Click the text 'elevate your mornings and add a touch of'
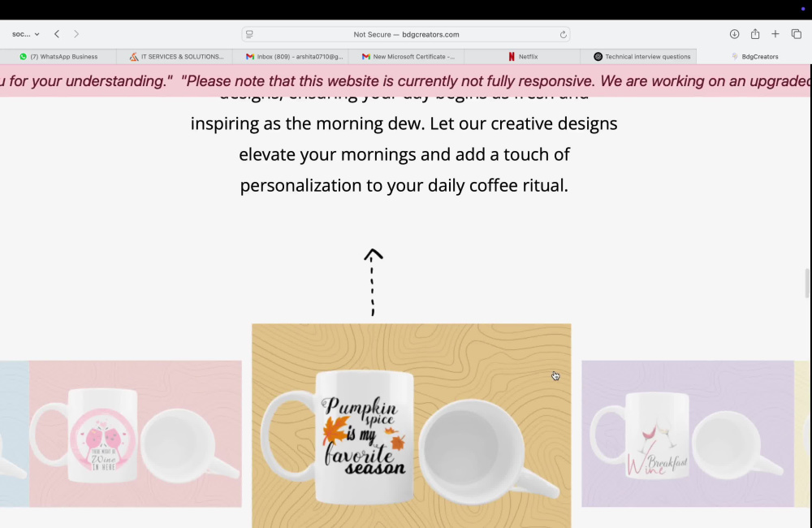Screen dimensions: 812x528 (404, 154)
